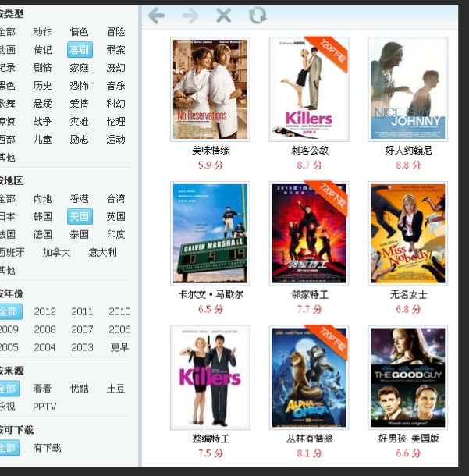Viewport: 469px width, 476px height.
Task: Reload the page with the refresh icon
Action: [x=258, y=16]
